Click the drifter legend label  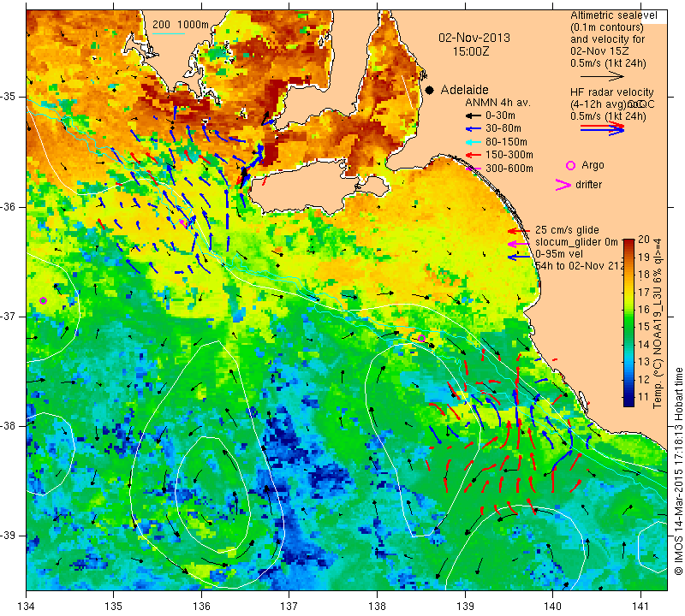point(588,185)
